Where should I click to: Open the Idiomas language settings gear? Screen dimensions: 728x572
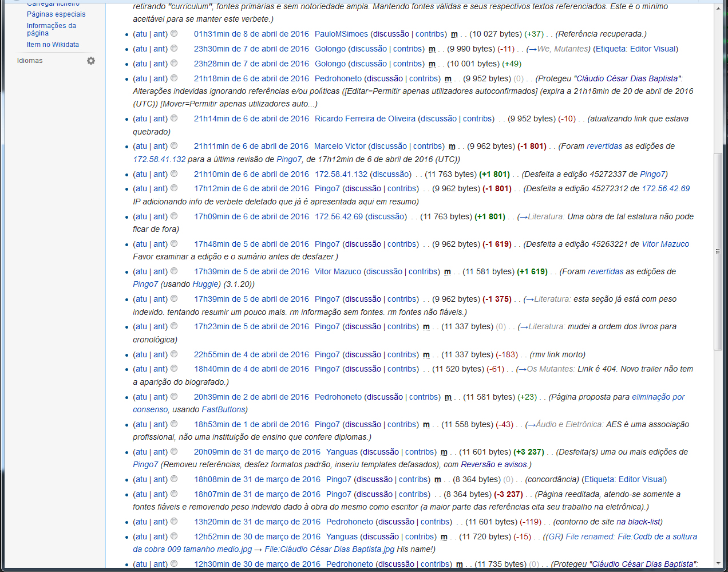90,61
